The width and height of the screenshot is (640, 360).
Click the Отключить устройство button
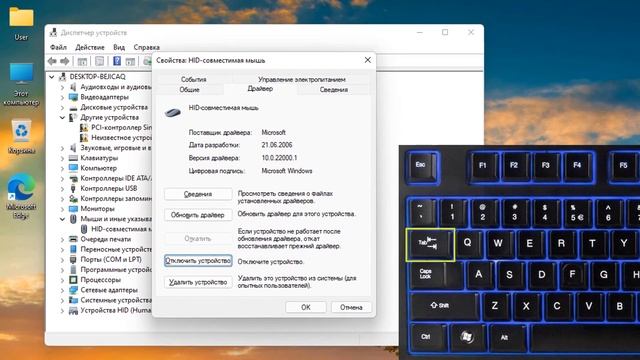coord(198,261)
